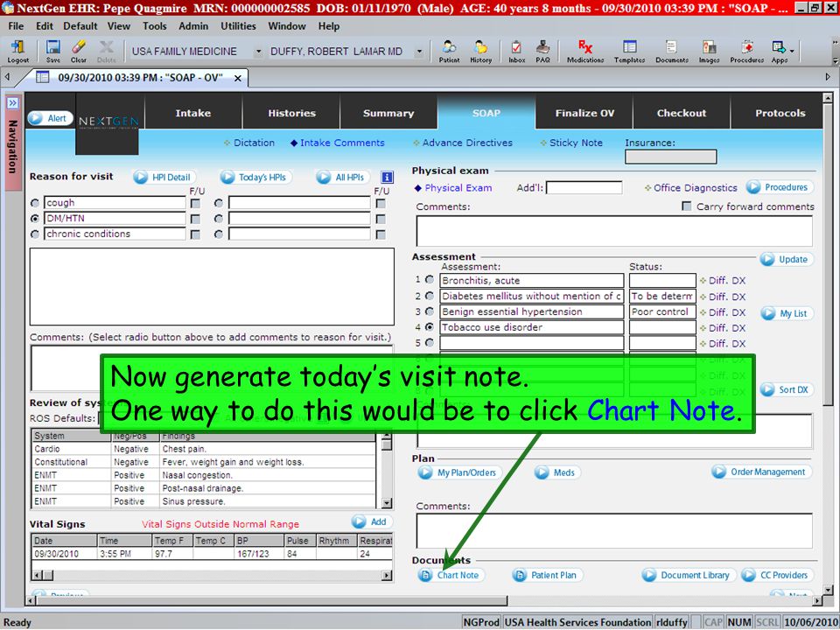Viewport: 840px width, 630px height.
Task: Open the Patient toolbar icon
Action: pos(449,51)
